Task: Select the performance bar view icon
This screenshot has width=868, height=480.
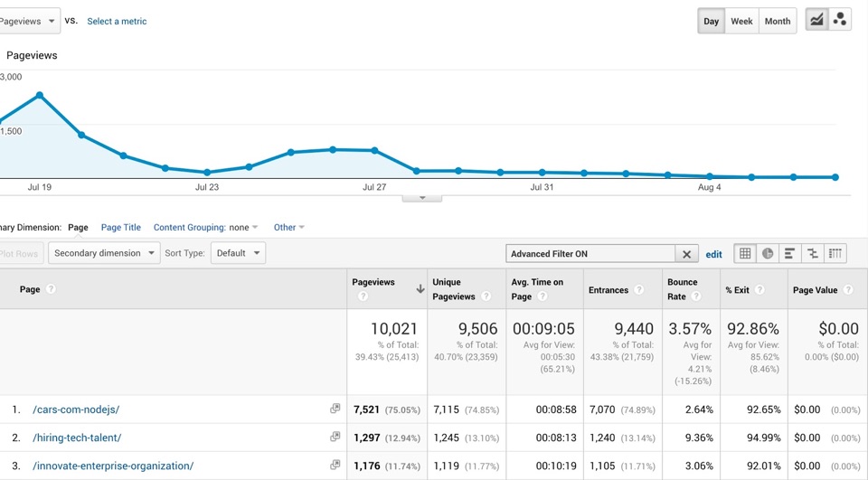Action: click(790, 254)
